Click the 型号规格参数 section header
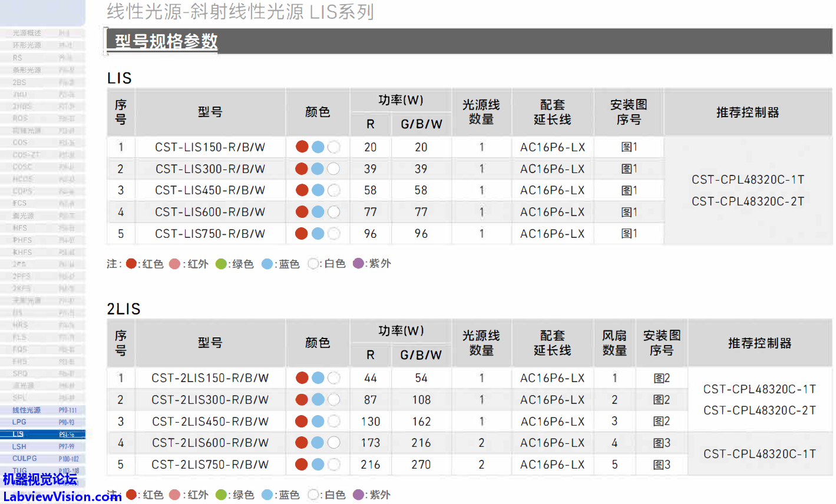The width and height of the screenshot is (836, 504). (x=166, y=41)
